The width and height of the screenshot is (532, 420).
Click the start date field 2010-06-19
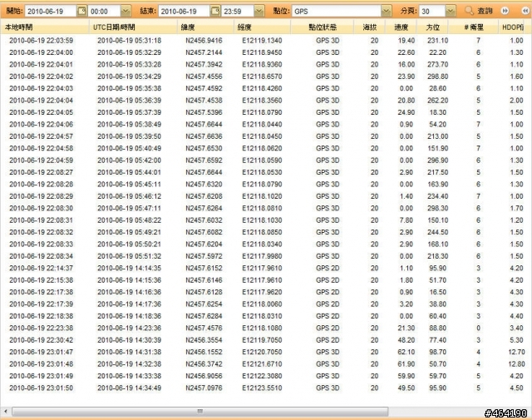51,11
